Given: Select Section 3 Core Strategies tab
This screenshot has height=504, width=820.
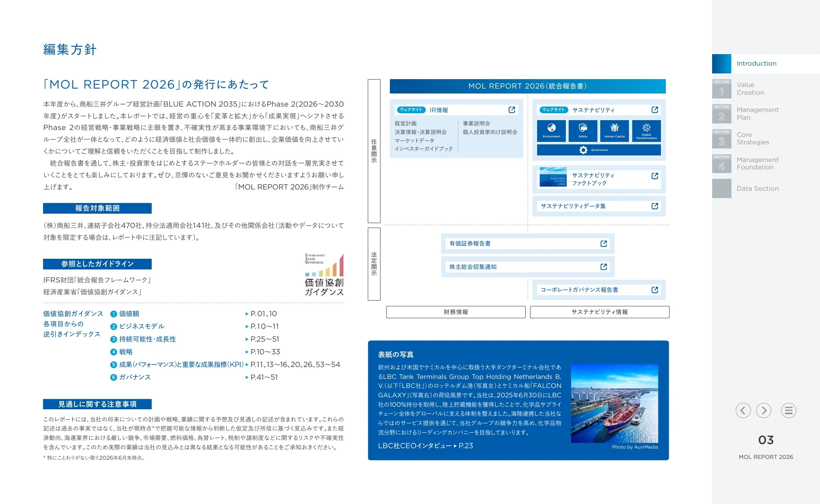Looking at the screenshot, I should coord(766,139).
